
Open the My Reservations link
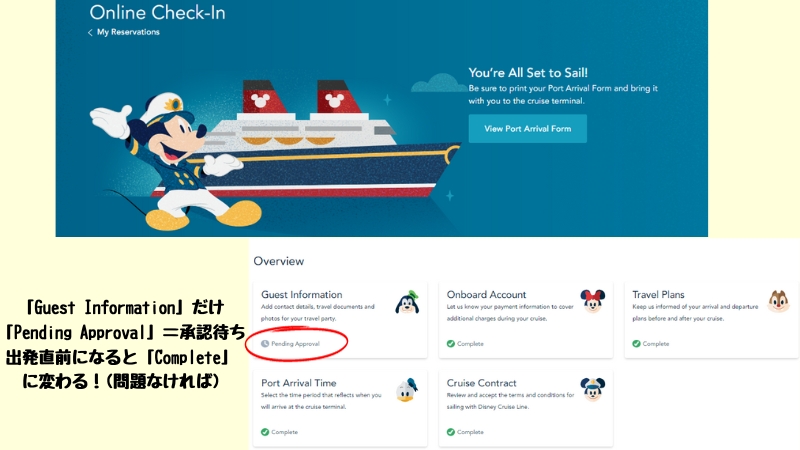[x=128, y=32]
